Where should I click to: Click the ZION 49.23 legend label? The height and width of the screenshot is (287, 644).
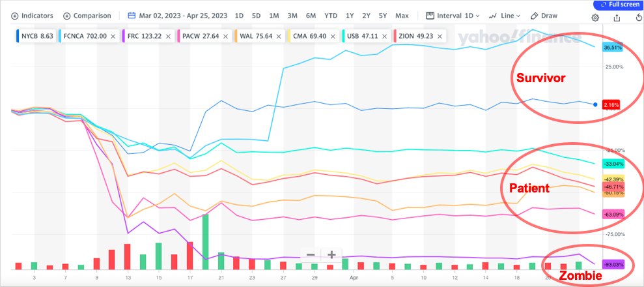click(x=415, y=36)
